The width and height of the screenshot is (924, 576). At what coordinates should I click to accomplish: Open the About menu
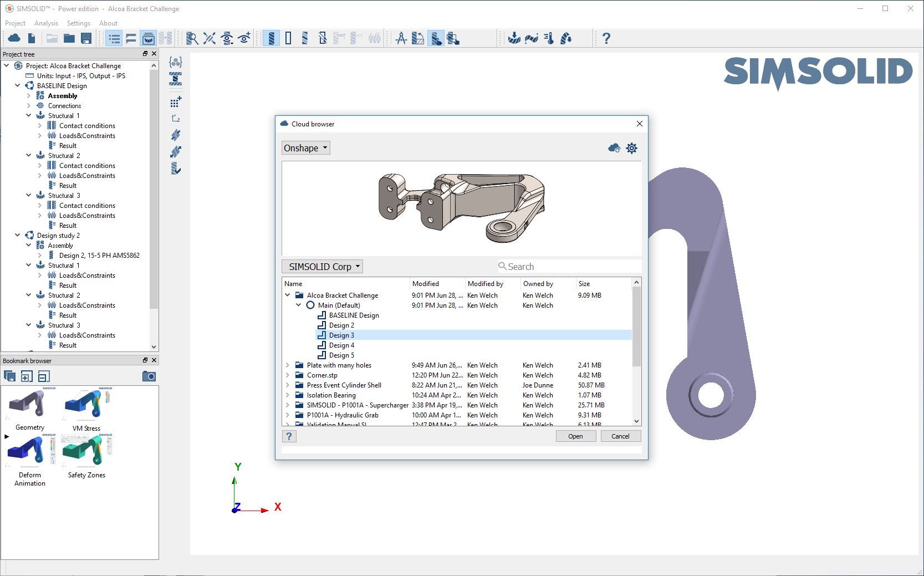[x=108, y=23]
